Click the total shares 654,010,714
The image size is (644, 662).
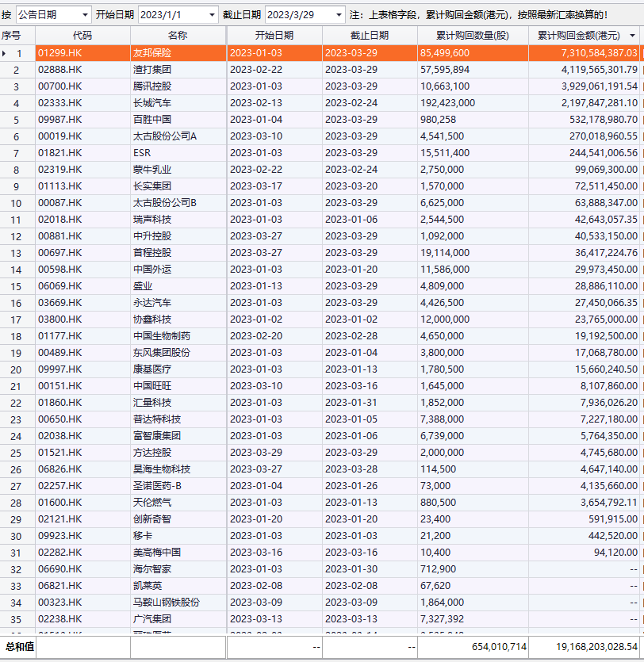coord(499,647)
